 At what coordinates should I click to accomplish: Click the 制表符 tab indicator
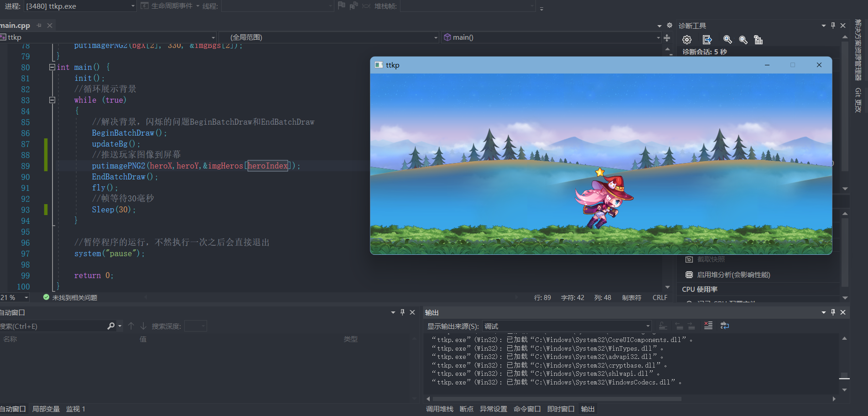[631, 298]
